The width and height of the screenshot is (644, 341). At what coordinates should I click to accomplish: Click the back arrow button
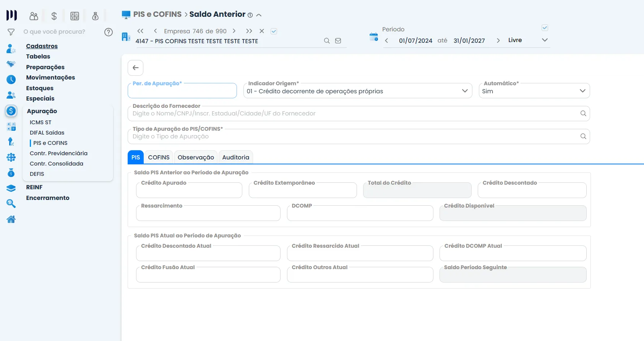[135, 68]
